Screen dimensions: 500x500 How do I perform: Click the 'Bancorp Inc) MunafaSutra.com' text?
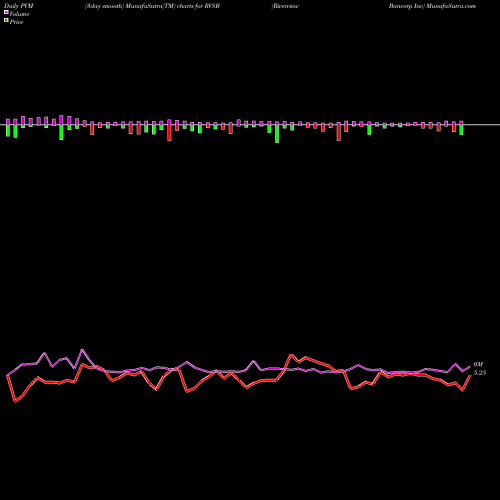[432, 6]
